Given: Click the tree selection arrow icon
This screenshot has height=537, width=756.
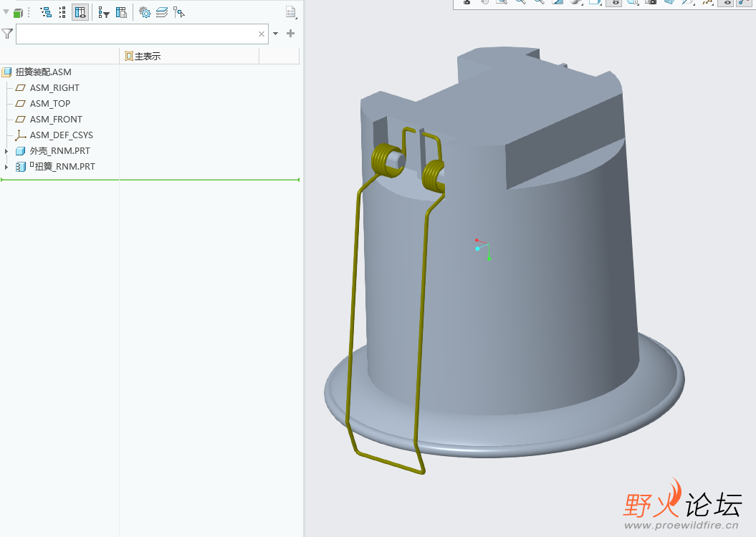Looking at the screenshot, I should [179, 12].
